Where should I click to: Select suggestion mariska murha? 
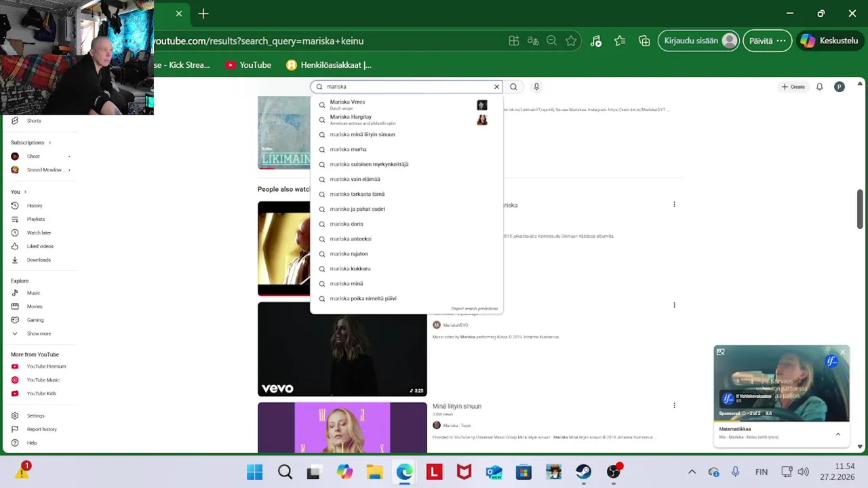[x=407, y=149]
